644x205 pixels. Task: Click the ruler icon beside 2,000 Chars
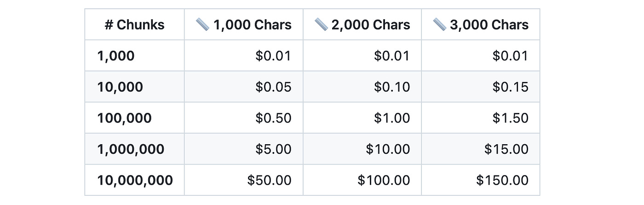(x=321, y=24)
